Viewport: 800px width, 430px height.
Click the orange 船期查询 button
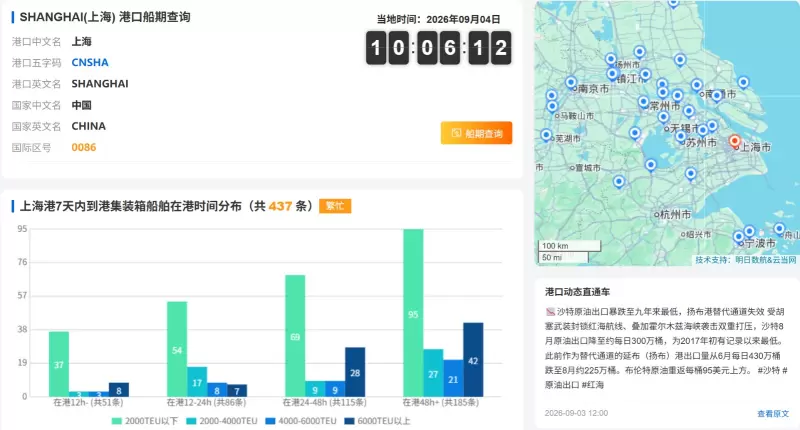pyautogui.click(x=476, y=133)
